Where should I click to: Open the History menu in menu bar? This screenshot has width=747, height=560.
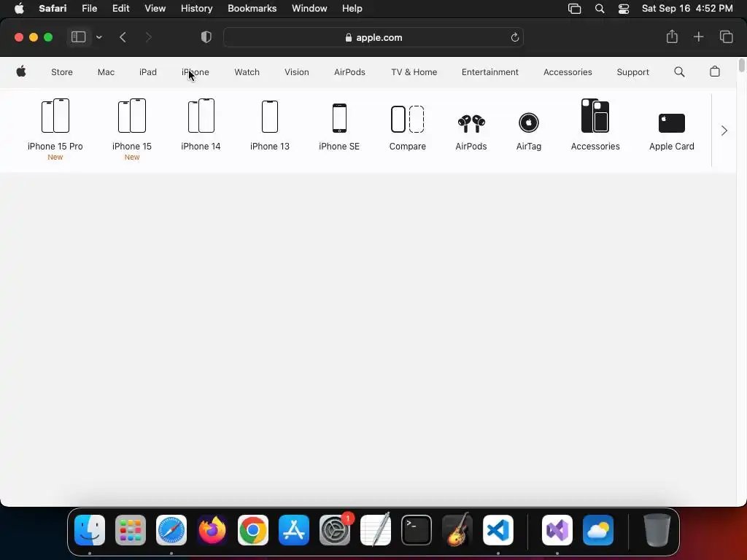pyautogui.click(x=196, y=9)
